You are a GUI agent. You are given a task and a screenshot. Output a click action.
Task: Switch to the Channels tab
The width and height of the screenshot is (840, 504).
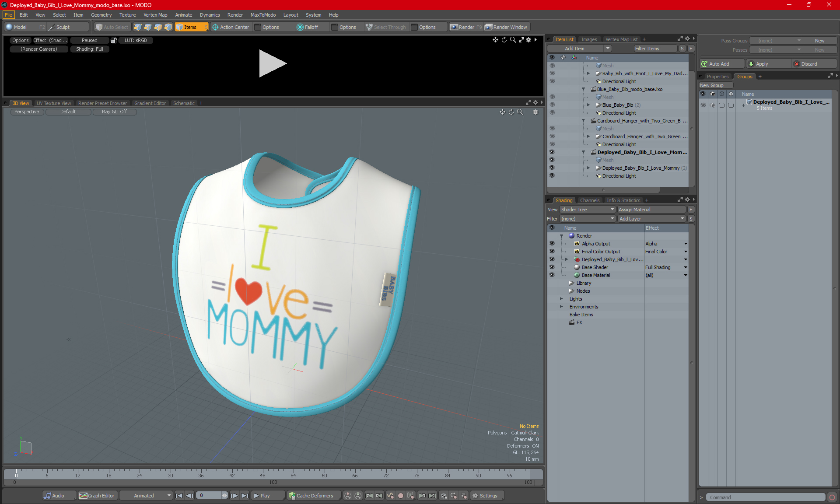coord(590,200)
